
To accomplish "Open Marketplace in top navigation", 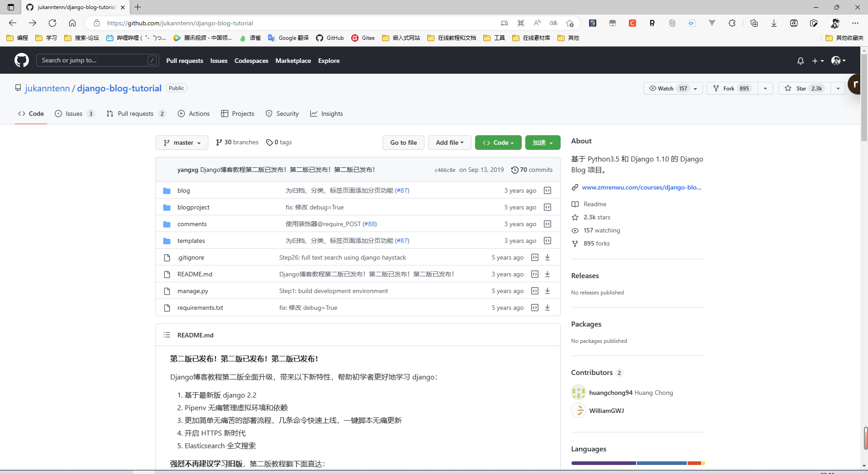I will 293,61.
